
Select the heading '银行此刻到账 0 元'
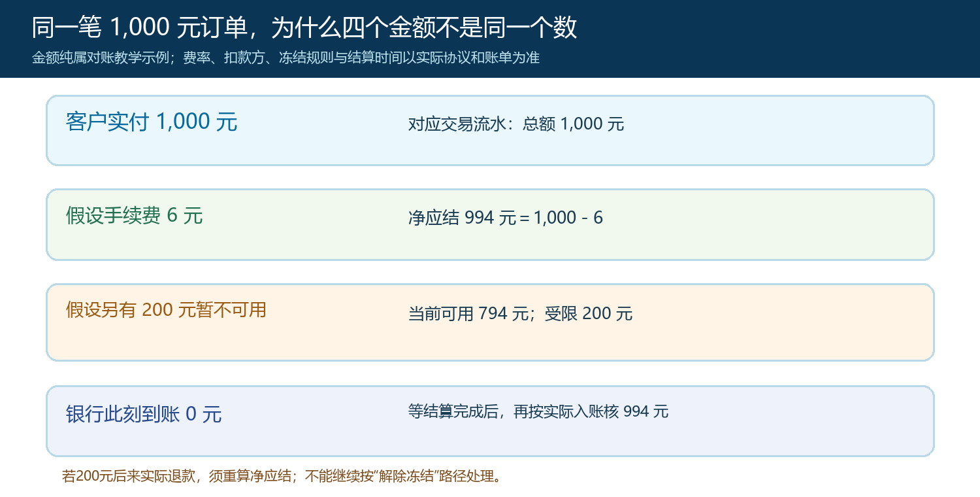click(x=144, y=414)
